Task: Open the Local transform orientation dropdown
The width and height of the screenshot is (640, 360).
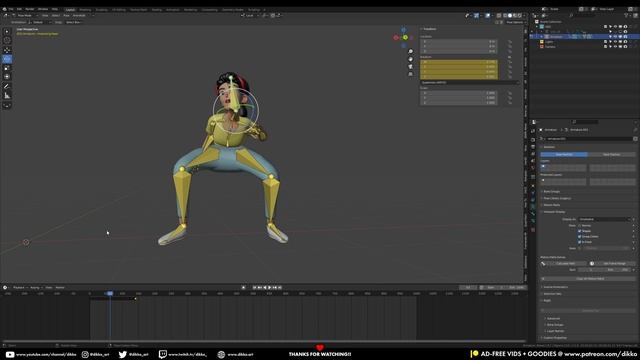Action: 250,16
